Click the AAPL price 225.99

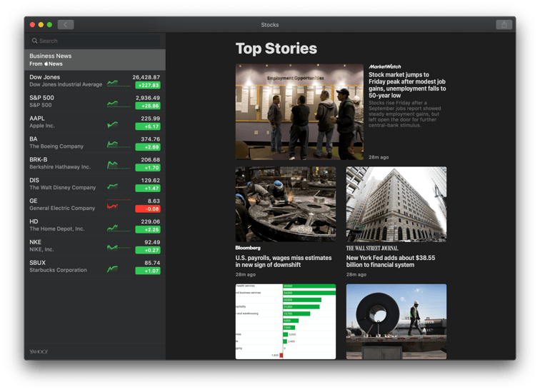(151, 119)
